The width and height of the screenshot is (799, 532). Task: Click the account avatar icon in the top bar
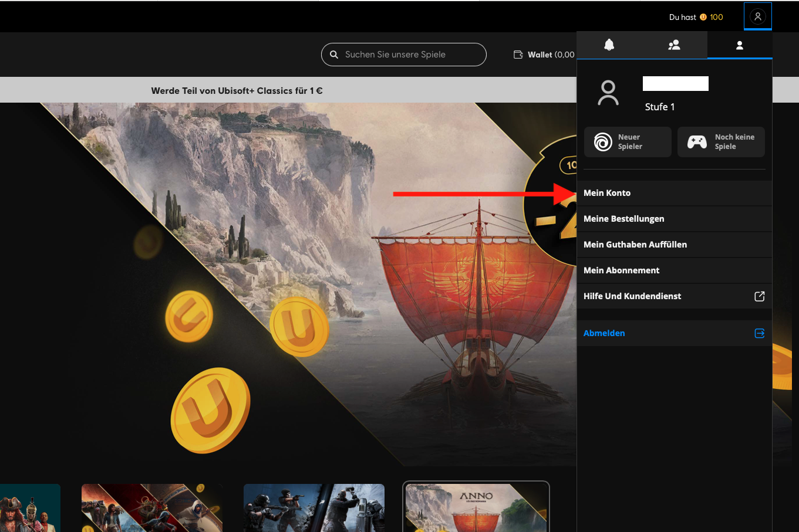point(758,16)
